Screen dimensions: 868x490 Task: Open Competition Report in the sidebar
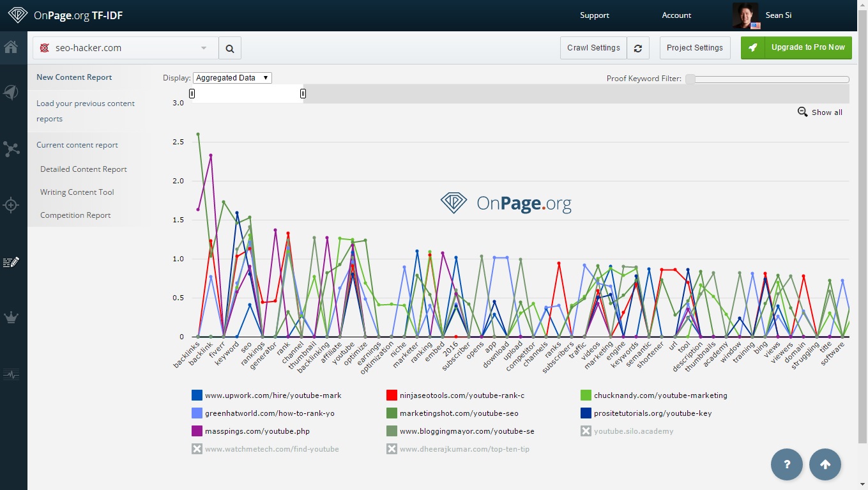pyautogui.click(x=75, y=215)
